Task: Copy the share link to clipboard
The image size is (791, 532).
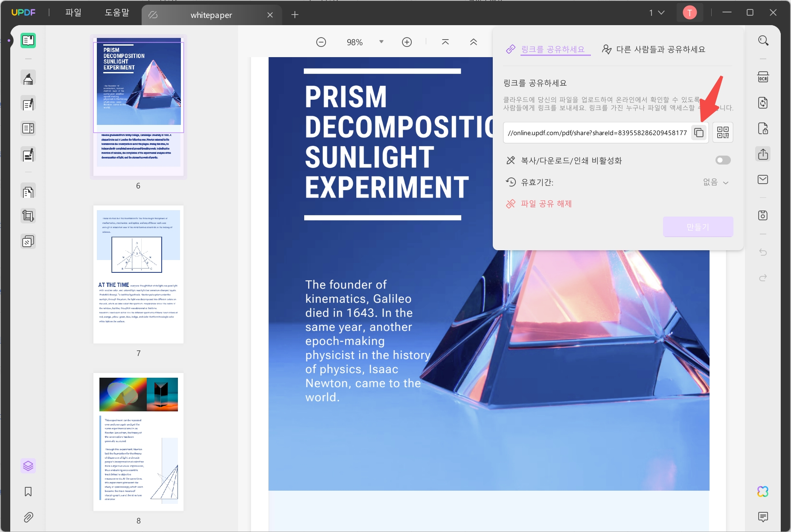Action: pyautogui.click(x=699, y=133)
